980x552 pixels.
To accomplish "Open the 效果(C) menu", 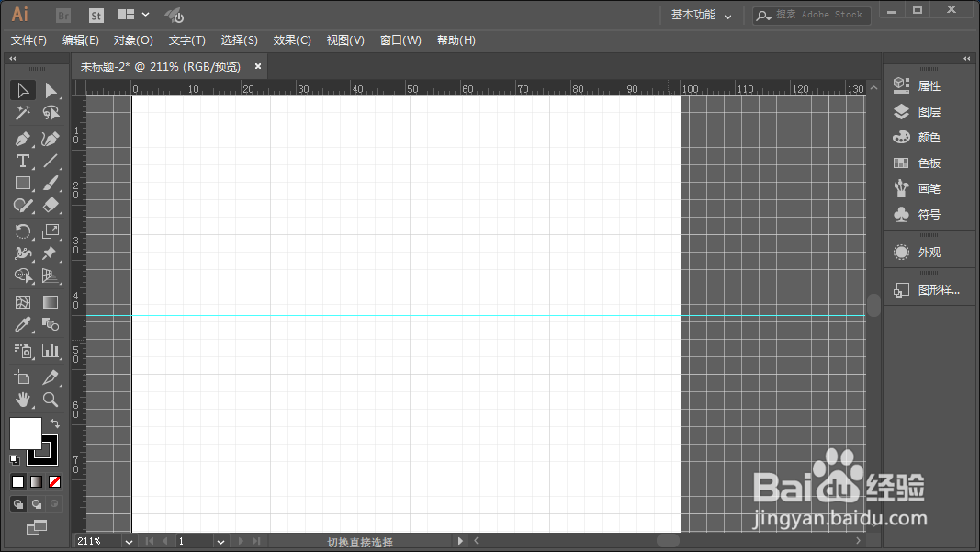I will coord(292,40).
